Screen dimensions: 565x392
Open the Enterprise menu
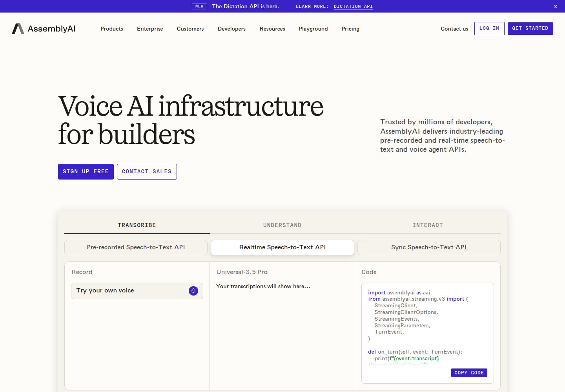point(150,29)
